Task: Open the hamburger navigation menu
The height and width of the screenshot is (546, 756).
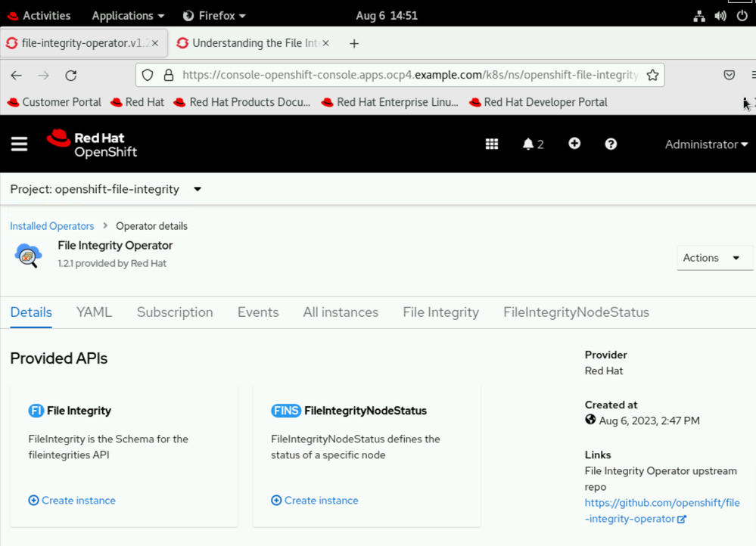Action: click(x=19, y=144)
